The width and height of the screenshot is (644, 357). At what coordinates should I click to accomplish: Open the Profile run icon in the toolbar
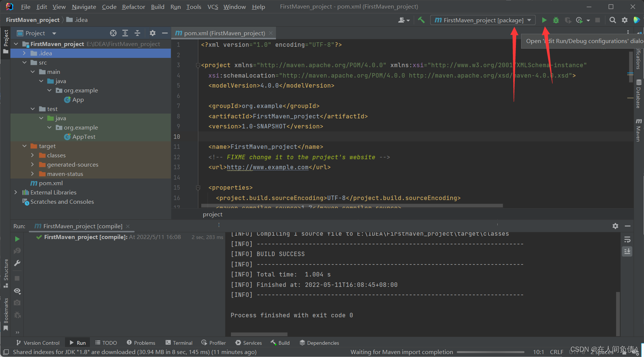click(579, 20)
